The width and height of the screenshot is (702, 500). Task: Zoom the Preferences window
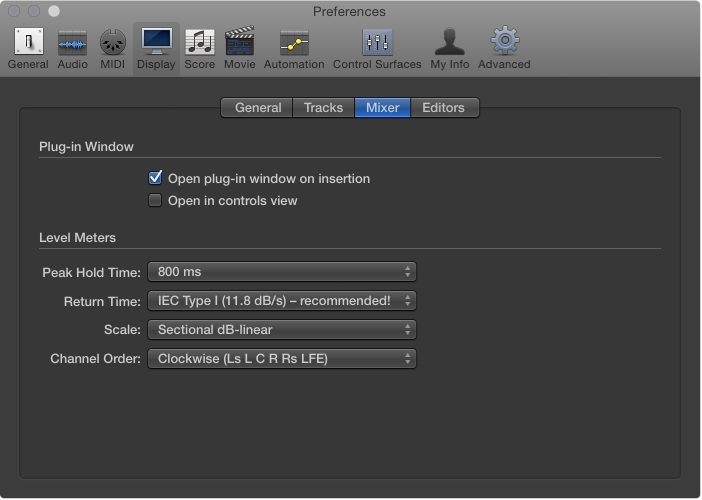54,11
